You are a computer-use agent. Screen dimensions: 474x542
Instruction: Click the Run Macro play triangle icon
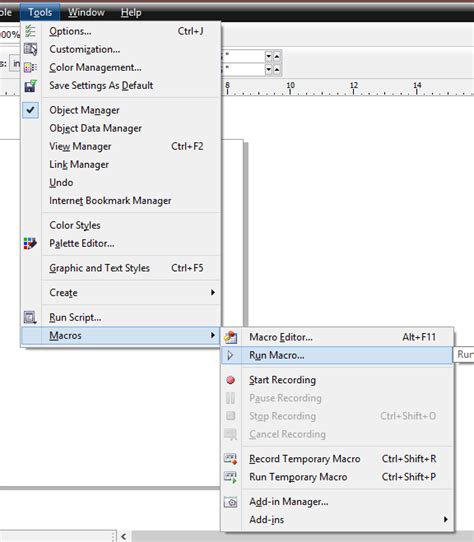230,355
